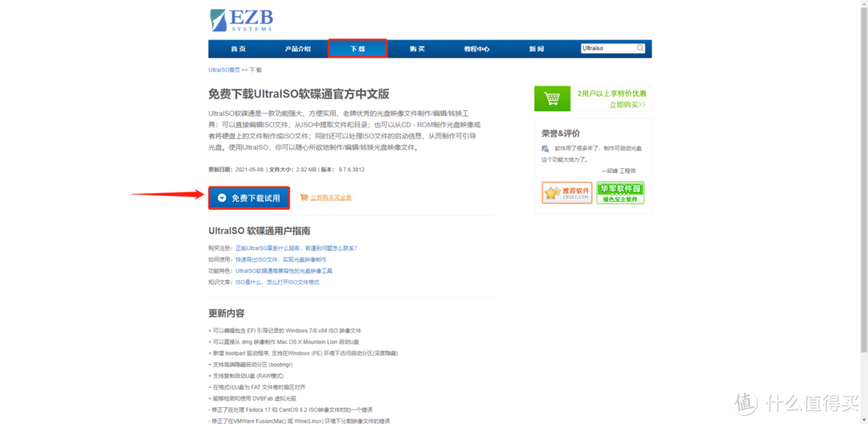Click the Ultraiso search input field
The width and height of the screenshot is (868, 424).
608,48
